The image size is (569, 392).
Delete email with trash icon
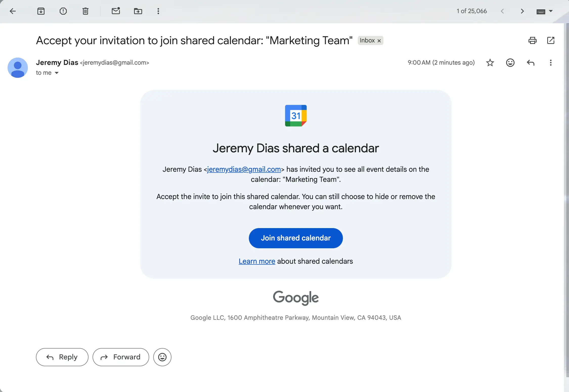click(85, 11)
